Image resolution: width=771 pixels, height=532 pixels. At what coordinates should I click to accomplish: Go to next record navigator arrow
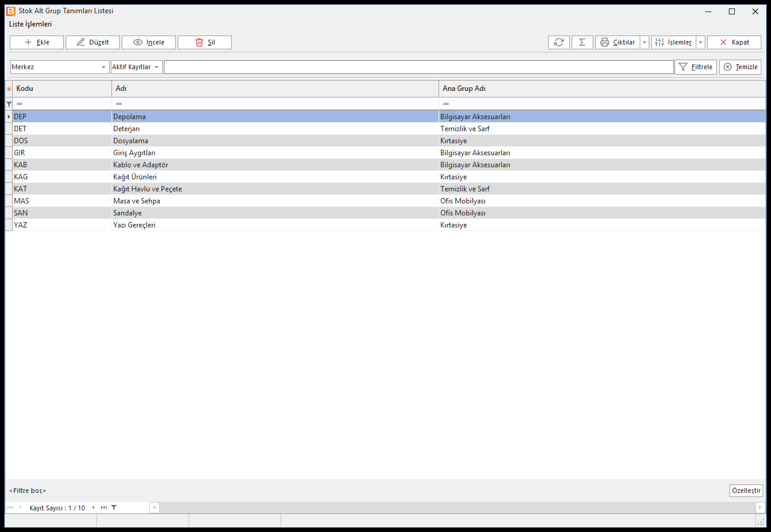click(93, 507)
